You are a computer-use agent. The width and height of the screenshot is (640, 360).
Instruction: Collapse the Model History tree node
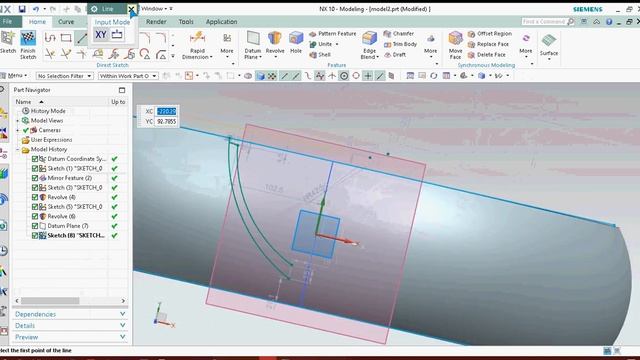pyautogui.click(x=18, y=150)
